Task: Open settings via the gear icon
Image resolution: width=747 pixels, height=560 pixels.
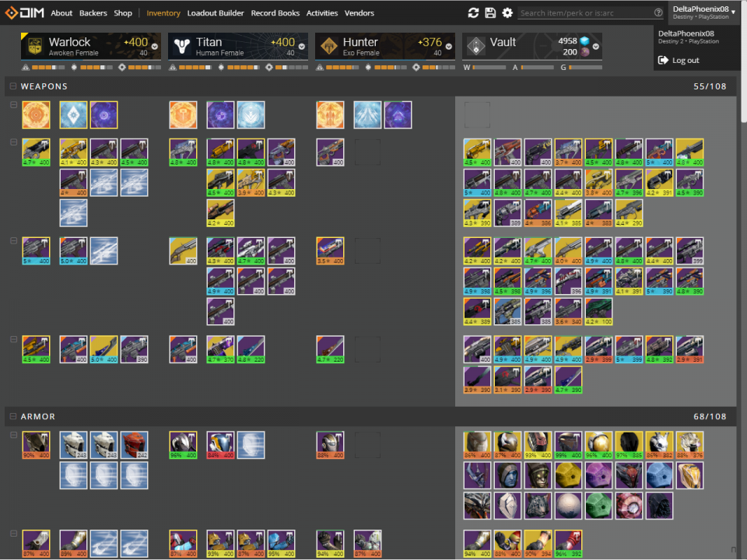Action: click(507, 12)
